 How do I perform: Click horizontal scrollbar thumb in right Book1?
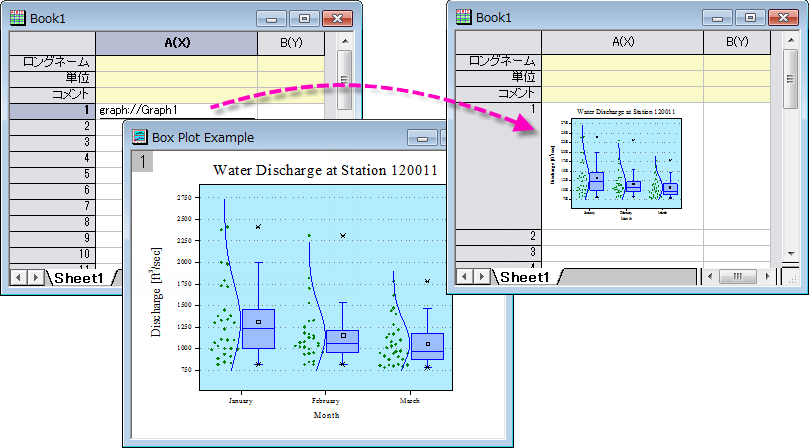(x=738, y=277)
